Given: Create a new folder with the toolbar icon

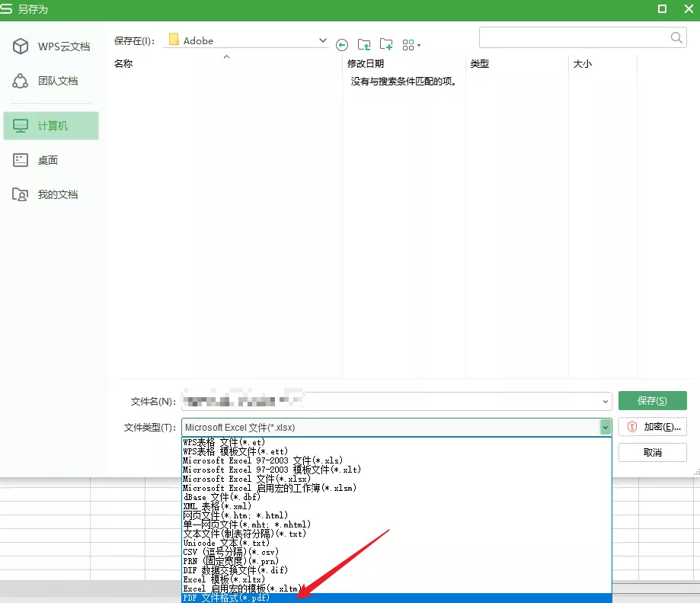Looking at the screenshot, I should pyautogui.click(x=386, y=45).
